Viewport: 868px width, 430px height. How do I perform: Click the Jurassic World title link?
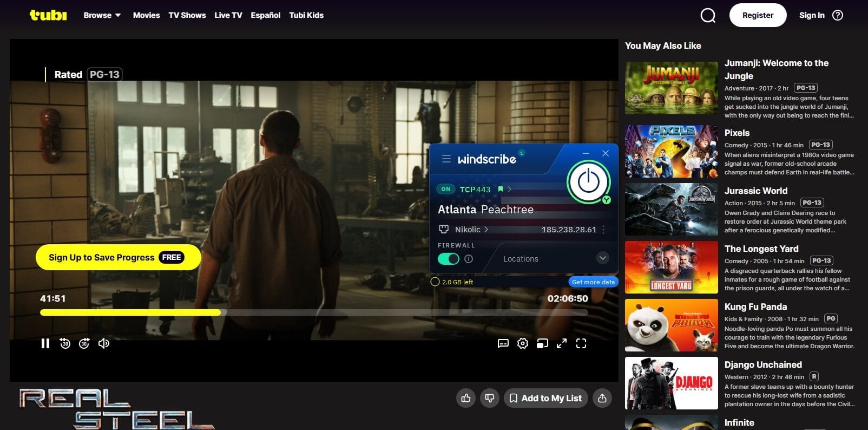(756, 191)
